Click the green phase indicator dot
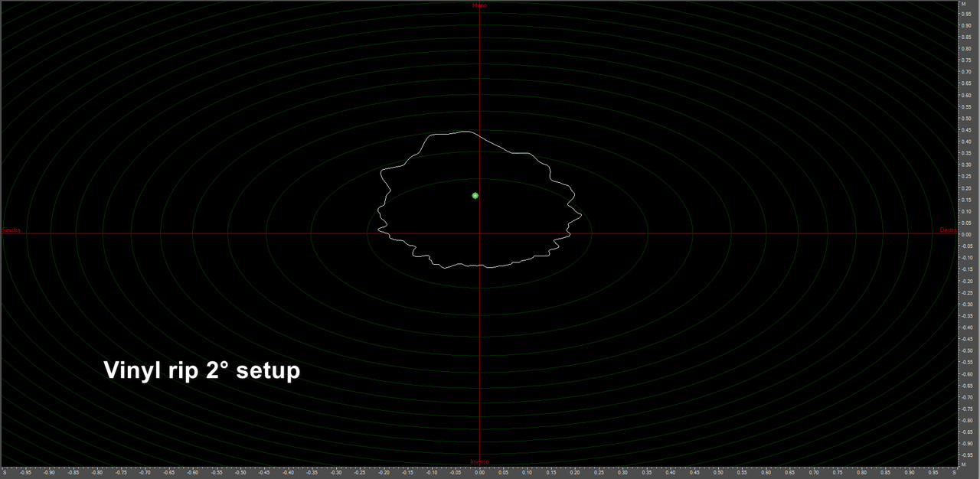The width and height of the screenshot is (980, 479). coord(475,196)
